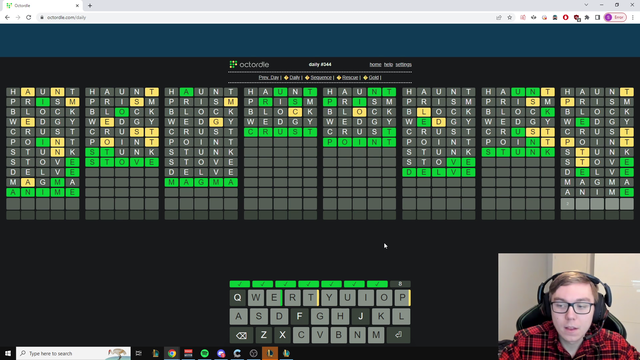Click the solved CRUST row in fourth board

tap(280, 132)
